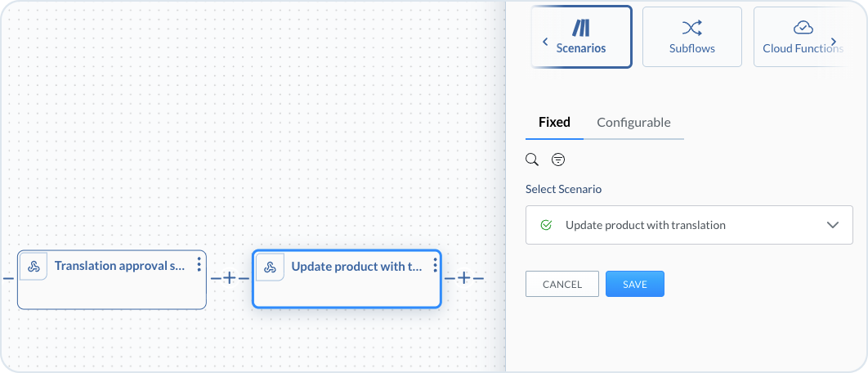Click the search magnifier icon
868x373 pixels.
click(x=532, y=160)
